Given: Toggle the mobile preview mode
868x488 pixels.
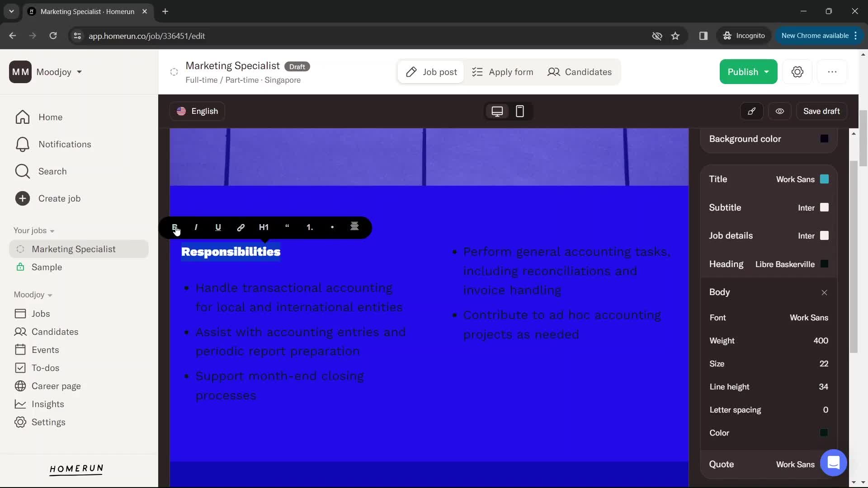Looking at the screenshot, I should point(520,111).
